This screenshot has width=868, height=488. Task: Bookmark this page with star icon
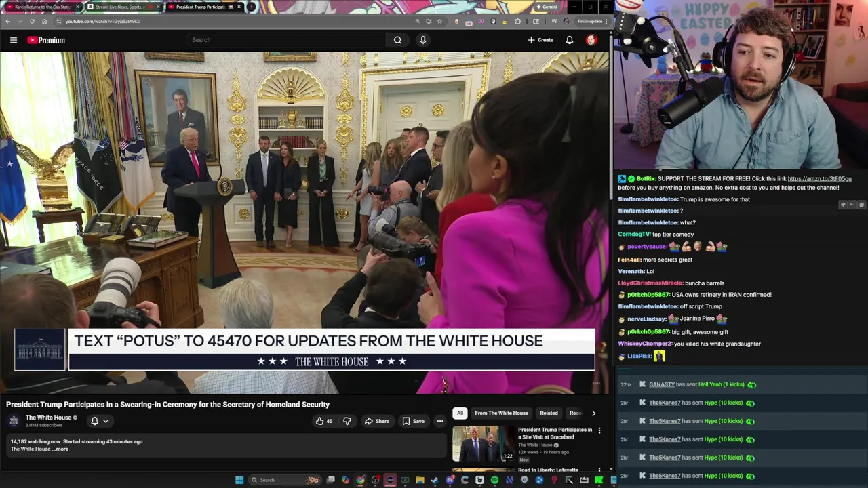click(439, 21)
